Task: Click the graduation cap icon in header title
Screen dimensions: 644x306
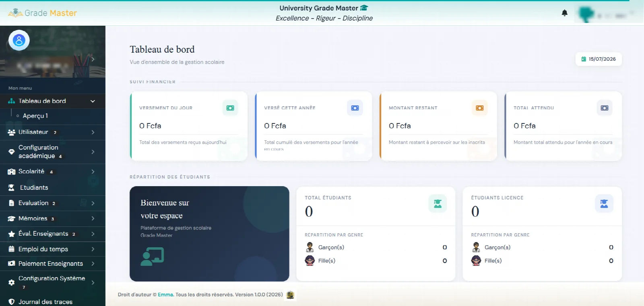Action: pos(364,8)
